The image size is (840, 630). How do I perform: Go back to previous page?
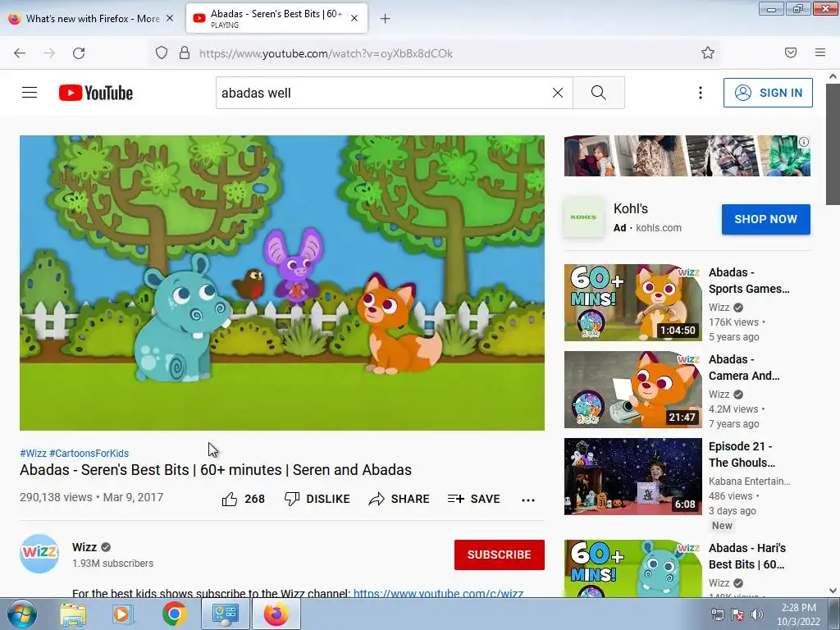(20, 53)
